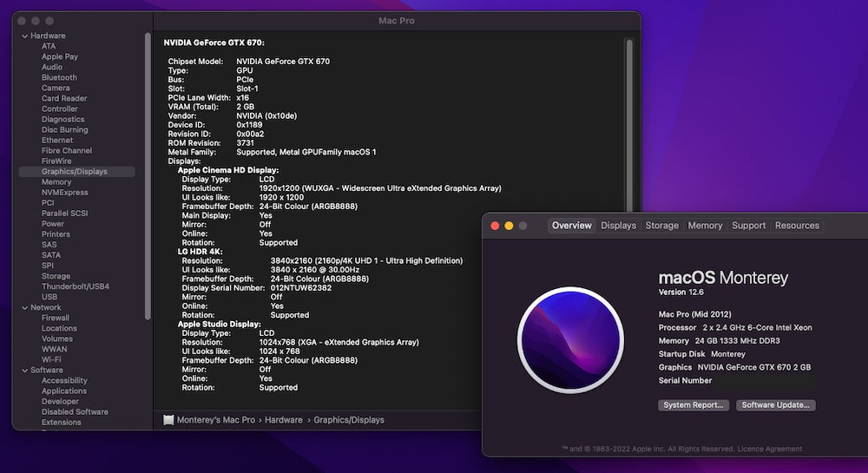Switch to the Support tab
This screenshot has height=473, width=868.
[749, 226]
